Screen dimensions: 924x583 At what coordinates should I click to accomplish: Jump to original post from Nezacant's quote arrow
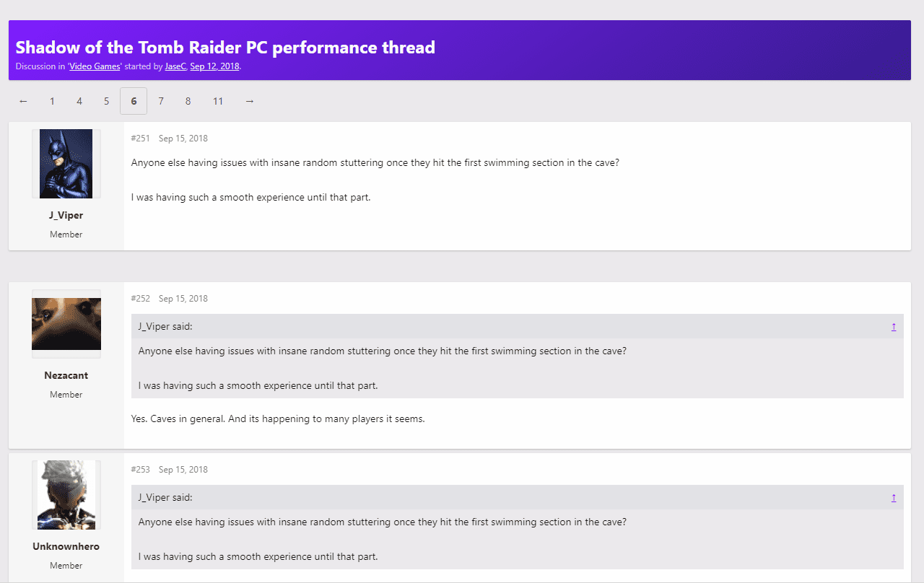pos(894,327)
